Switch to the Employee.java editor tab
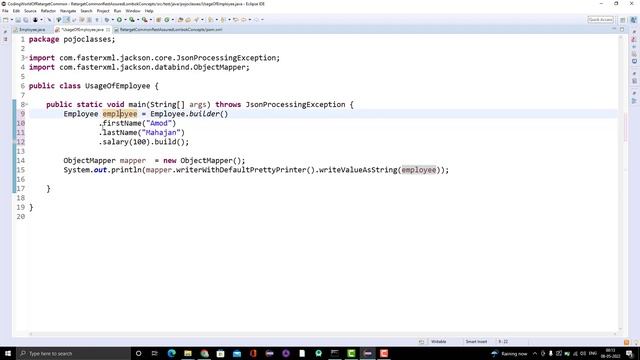 pos(32,30)
